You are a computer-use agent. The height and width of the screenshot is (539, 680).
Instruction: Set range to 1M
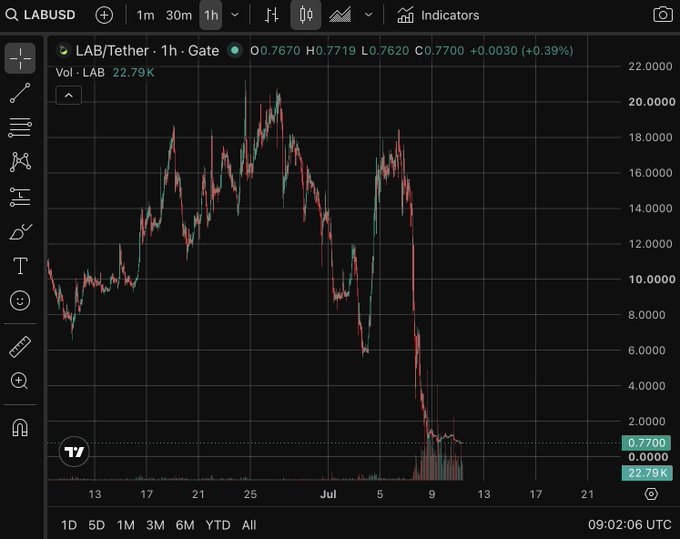click(x=126, y=525)
